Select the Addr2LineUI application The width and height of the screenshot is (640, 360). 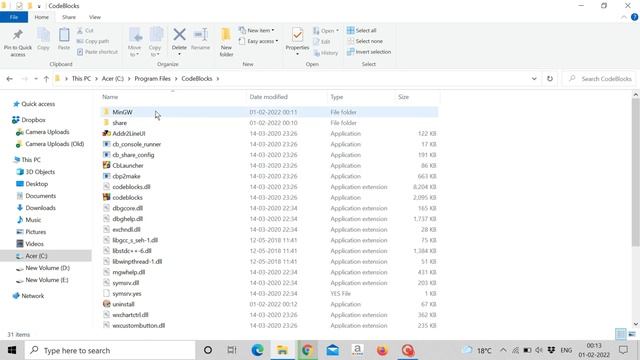269,133
